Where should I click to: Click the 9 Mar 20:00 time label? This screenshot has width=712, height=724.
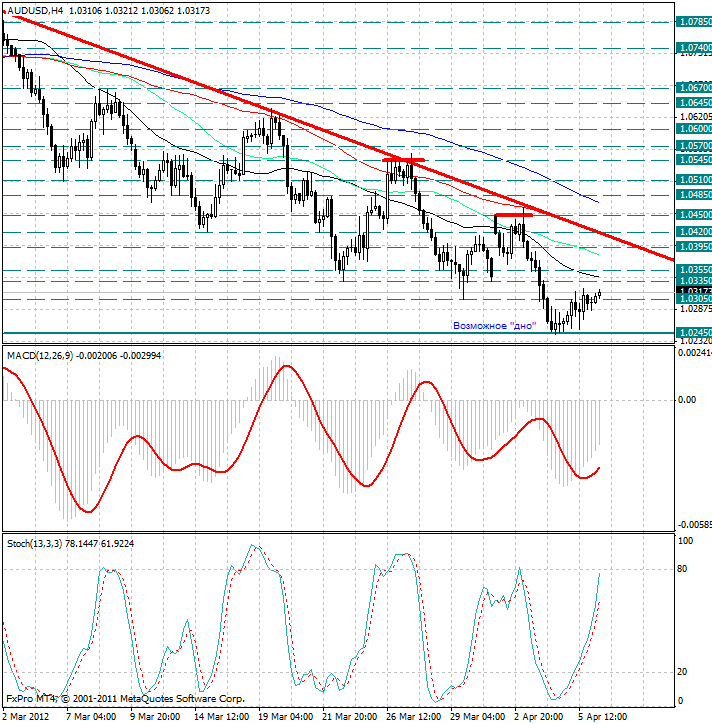(x=155, y=717)
